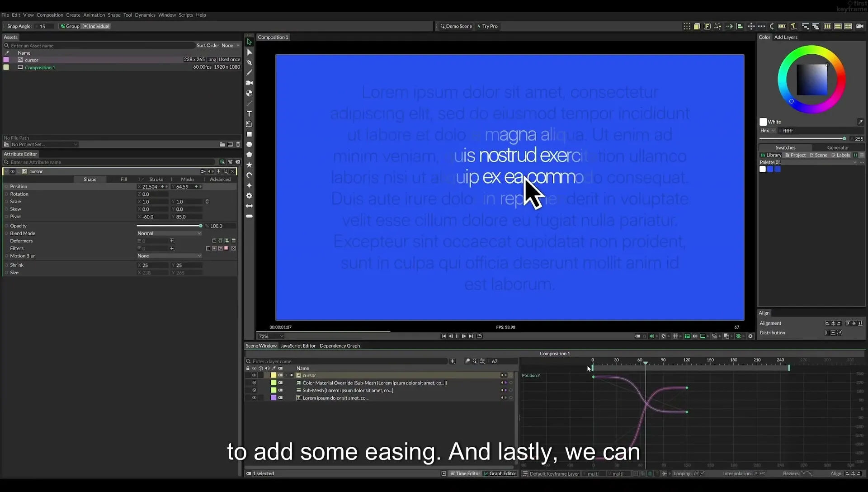This screenshot has width=868, height=492.
Task: Click the add layer plus button
Action: click(452, 361)
